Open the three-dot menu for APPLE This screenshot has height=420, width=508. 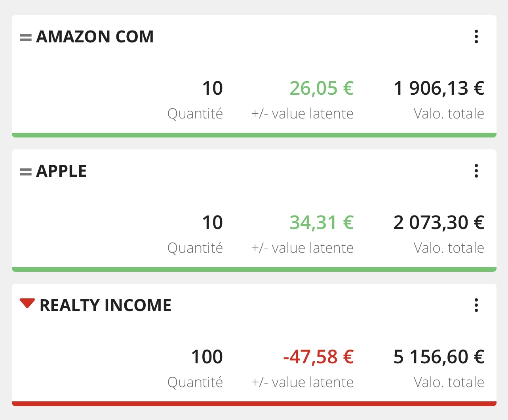[476, 171]
